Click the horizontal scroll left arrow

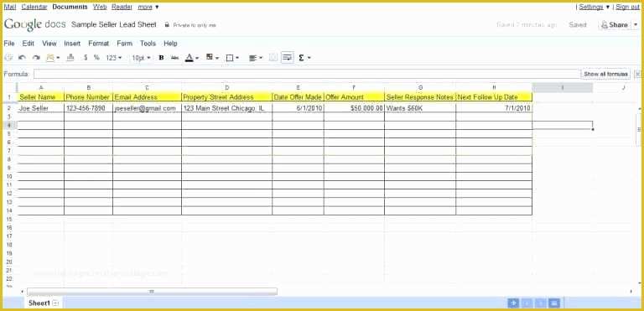coord(22,291)
